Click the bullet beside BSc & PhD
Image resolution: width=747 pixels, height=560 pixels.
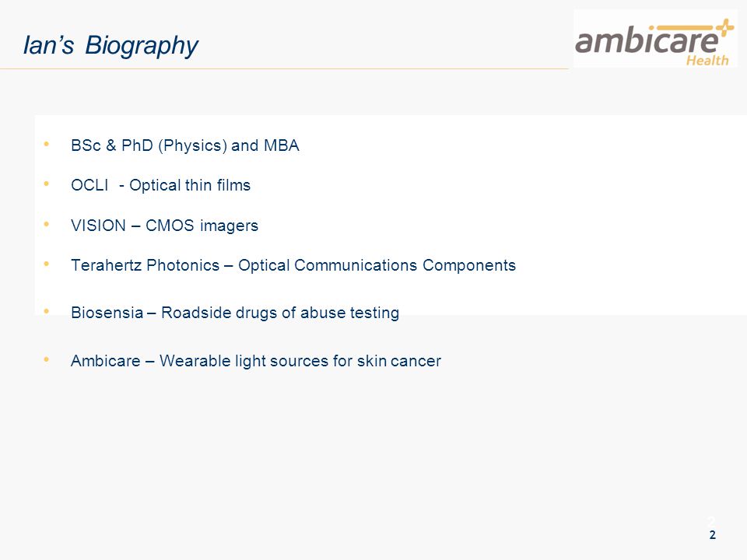[x=46, y=143]
